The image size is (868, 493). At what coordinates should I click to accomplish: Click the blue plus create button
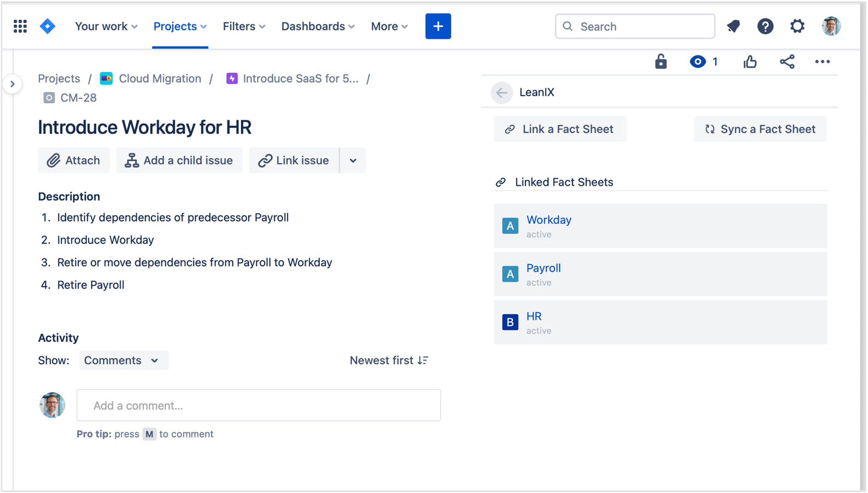pyautogui.click(x=438, y=26)
